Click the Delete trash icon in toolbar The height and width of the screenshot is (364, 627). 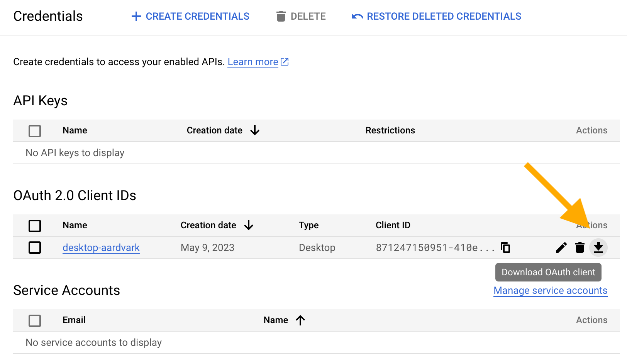point(281,16)
